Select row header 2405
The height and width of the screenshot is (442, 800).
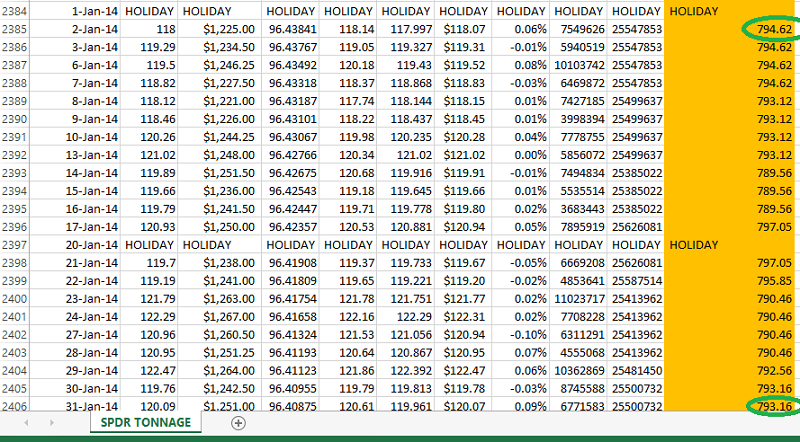pos(14,388)
